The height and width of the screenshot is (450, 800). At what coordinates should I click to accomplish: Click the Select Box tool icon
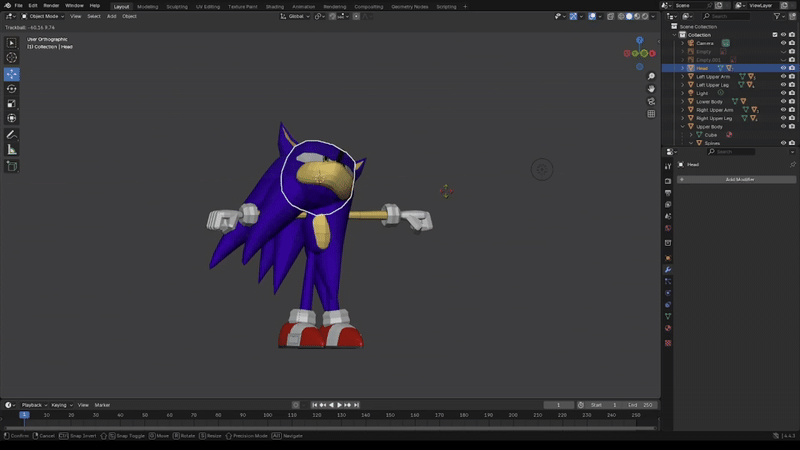coord(12,43)
